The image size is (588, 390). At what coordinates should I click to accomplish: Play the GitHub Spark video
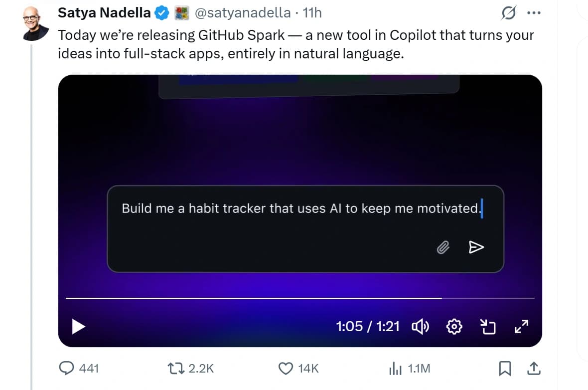78,327
